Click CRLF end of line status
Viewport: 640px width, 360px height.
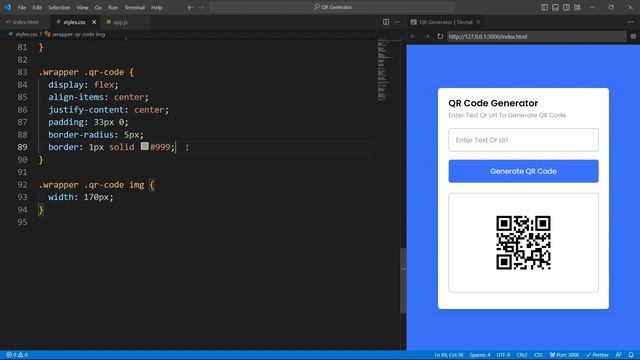(522, 355)
